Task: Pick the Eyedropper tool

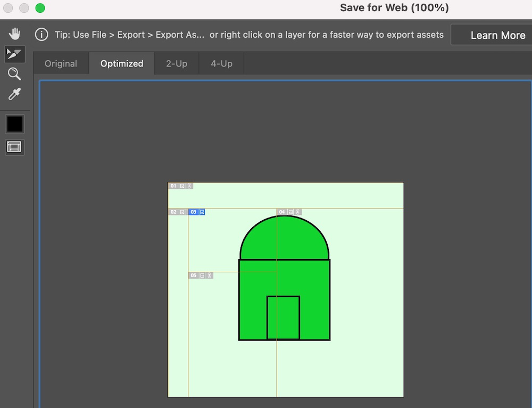Action: (x=14, y=95)
